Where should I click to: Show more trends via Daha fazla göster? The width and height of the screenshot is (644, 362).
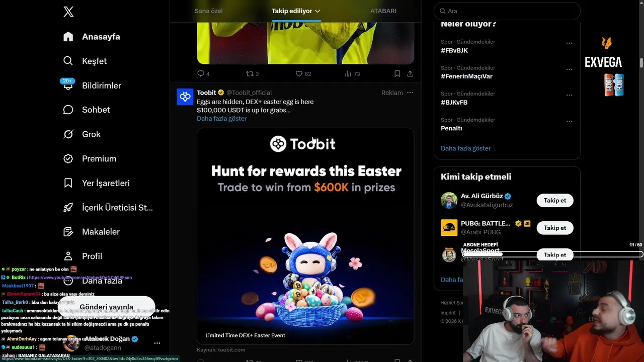466,148
